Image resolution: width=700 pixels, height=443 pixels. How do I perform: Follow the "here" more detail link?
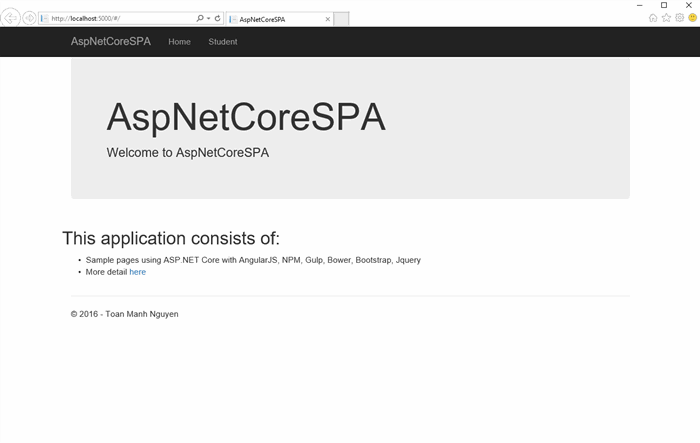138,272
